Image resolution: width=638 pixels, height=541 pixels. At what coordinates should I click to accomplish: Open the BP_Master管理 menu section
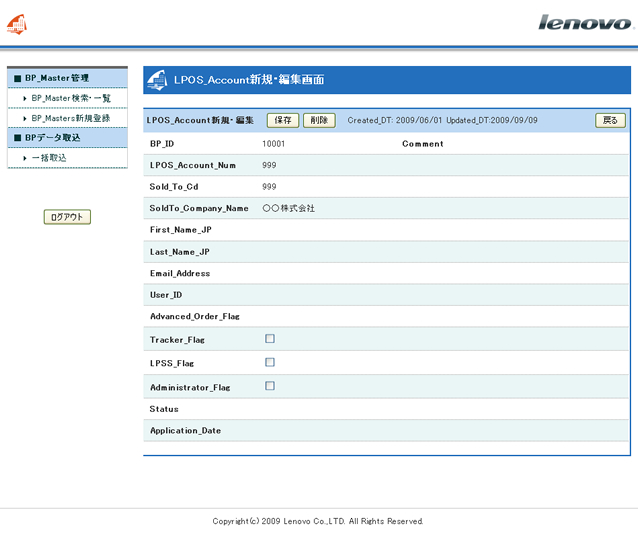tap(68, 78)
